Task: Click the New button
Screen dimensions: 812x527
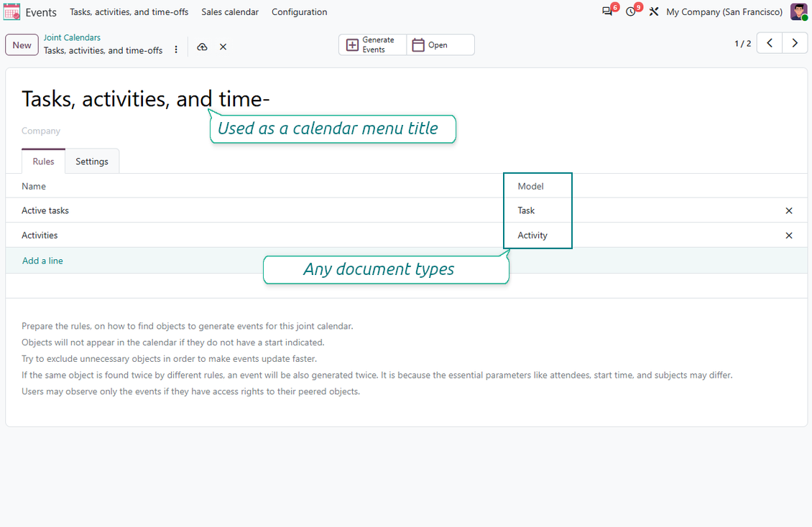Action: (x=22, y=45)
